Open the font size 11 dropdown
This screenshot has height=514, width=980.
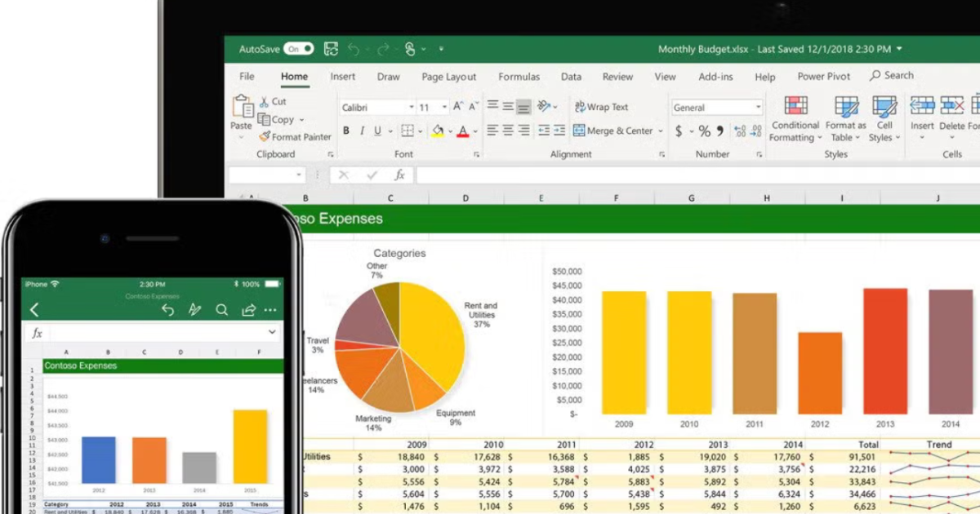point(444,108)
